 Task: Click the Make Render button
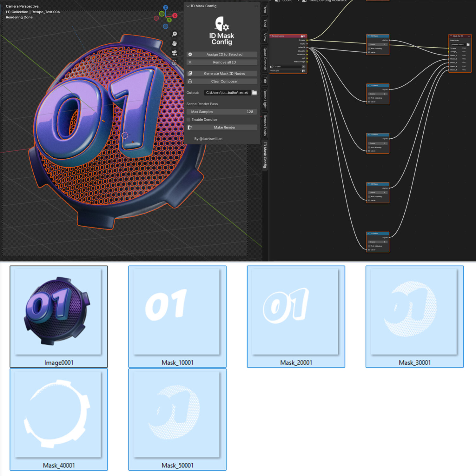[x=222, y=128]
